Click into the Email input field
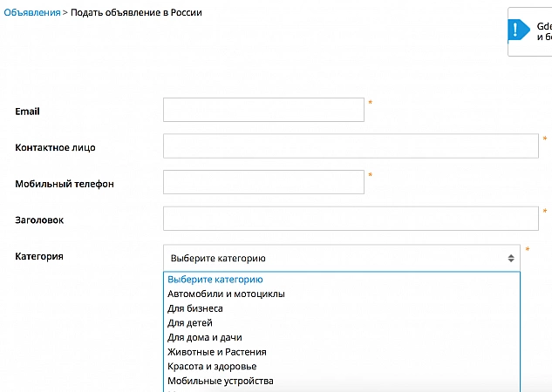552x392 pixels. tap(263, 110)
